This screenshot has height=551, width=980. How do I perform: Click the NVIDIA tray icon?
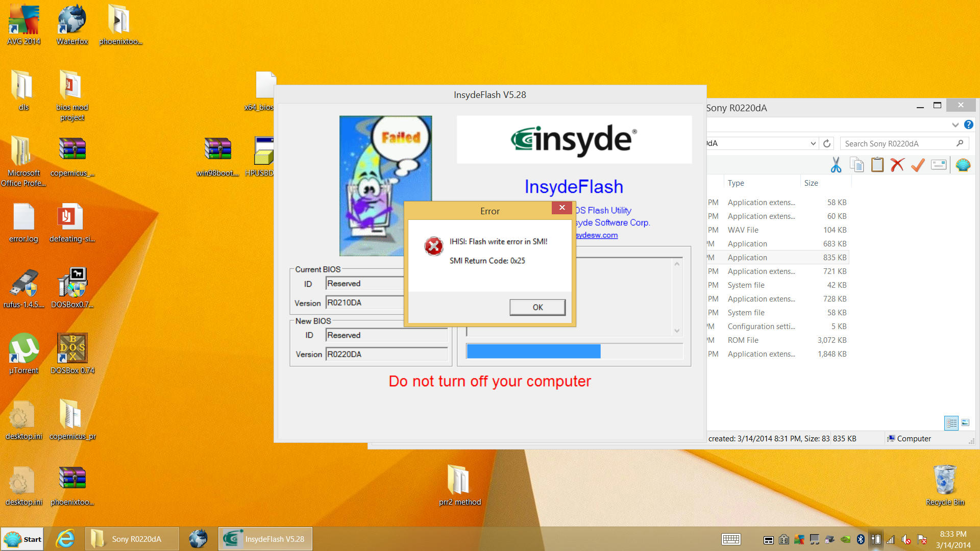coord(846,539)
